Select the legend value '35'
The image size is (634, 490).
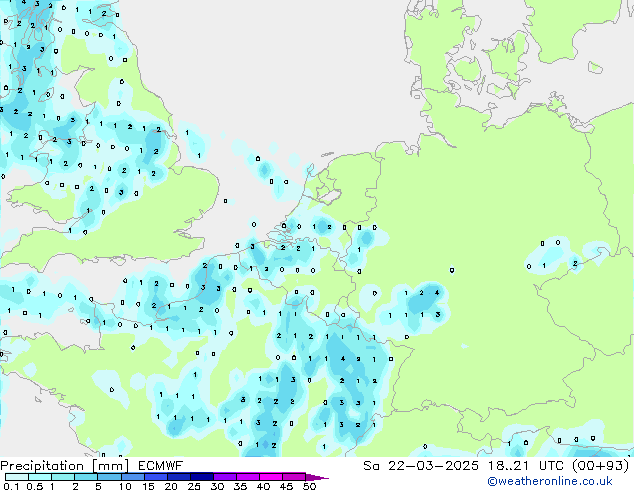[240, 486]
